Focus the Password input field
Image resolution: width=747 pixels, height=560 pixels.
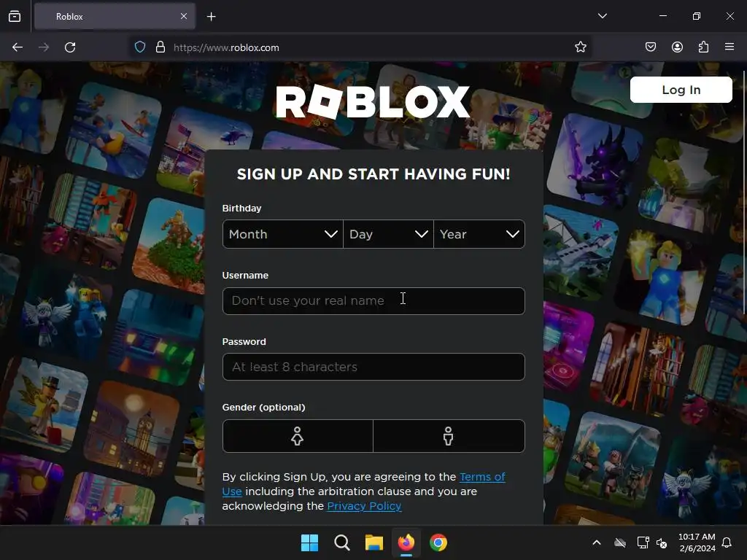coord(373,367)
